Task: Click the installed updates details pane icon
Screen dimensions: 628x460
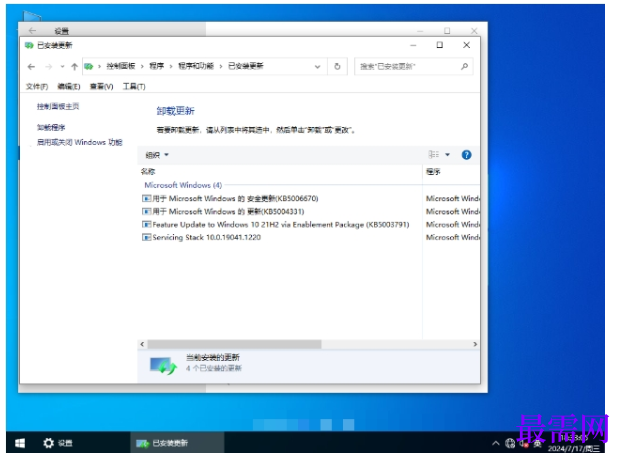Action: tap(163, 366)
